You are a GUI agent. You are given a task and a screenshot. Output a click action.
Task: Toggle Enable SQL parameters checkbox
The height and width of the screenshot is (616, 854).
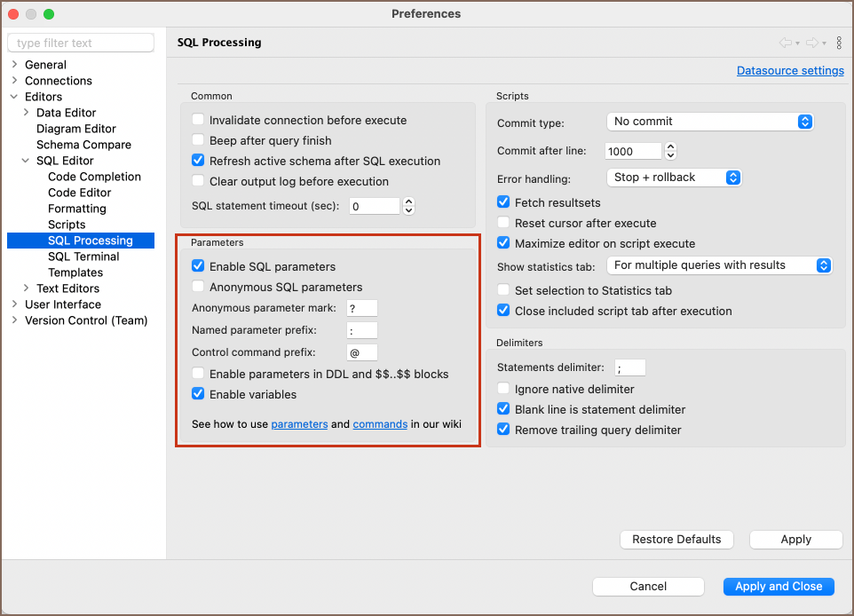point(199,266)
